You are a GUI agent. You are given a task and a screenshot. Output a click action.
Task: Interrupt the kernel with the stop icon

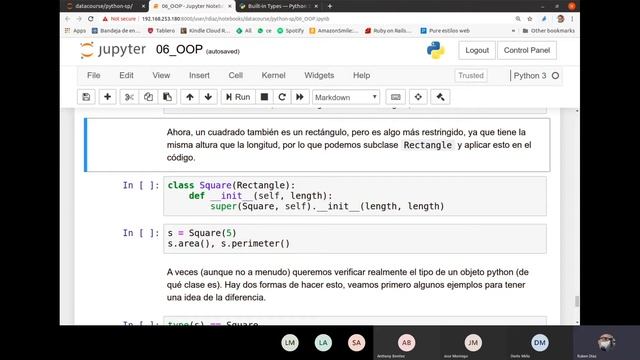(264, 97)
